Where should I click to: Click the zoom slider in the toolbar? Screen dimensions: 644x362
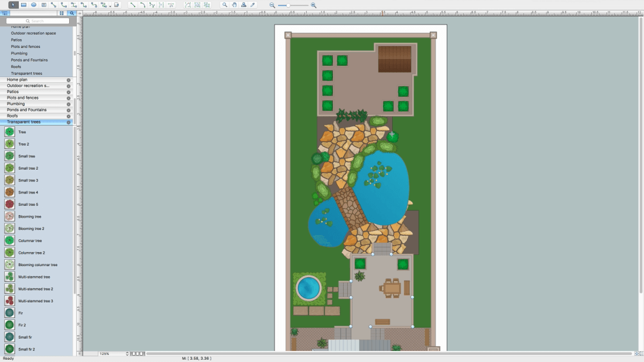(x=293, y=5)
